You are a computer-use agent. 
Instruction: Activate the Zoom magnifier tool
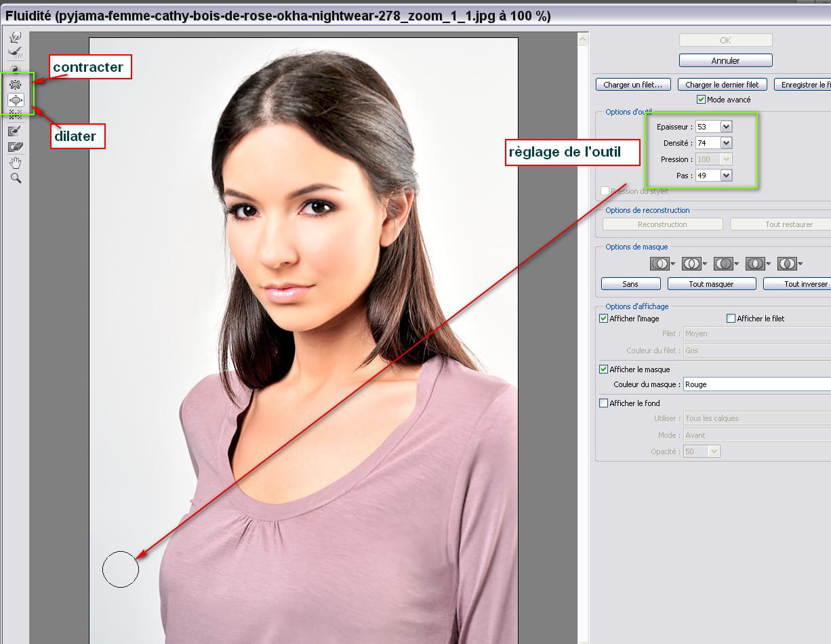pos(15,178)
